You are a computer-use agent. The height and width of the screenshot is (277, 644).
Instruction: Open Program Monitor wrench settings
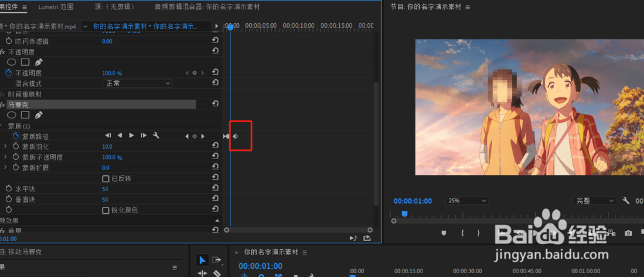(x=626, y=200)
